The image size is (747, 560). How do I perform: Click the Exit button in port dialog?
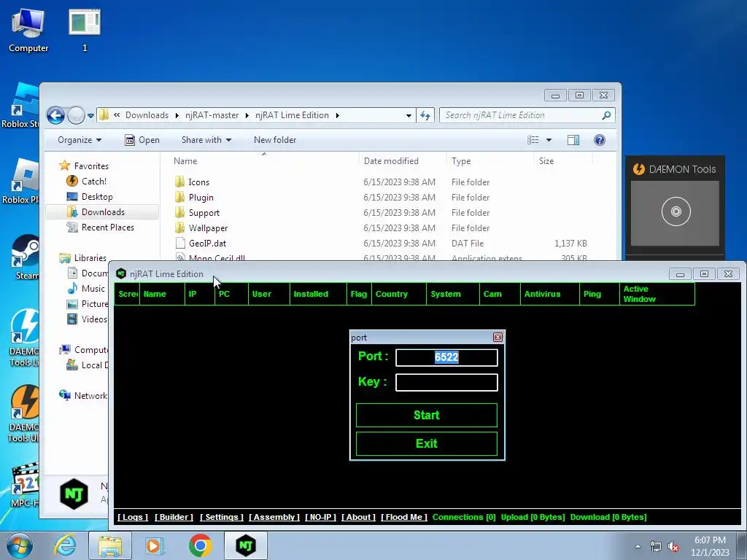point(426,444)
